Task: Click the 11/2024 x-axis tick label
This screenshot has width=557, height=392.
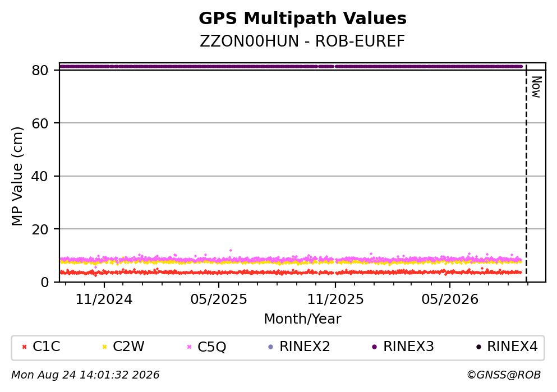Action: pos(104,299)
